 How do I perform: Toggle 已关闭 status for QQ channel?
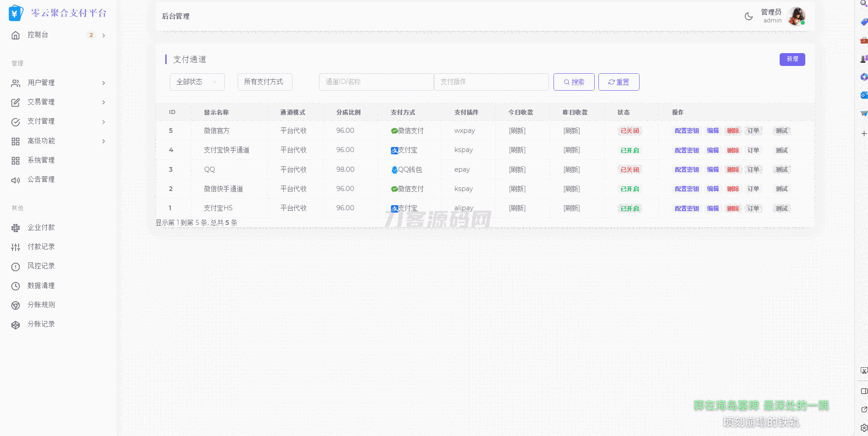tap(629, 170)
